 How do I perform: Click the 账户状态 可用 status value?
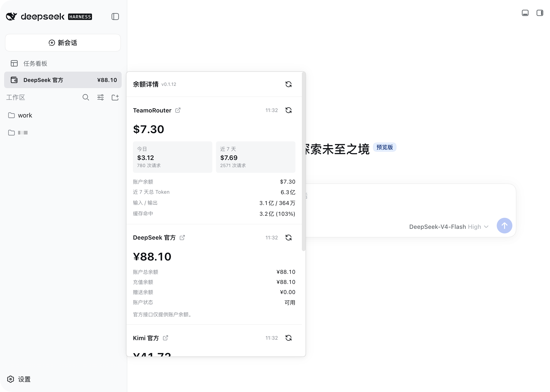click(x=290, y=303)
